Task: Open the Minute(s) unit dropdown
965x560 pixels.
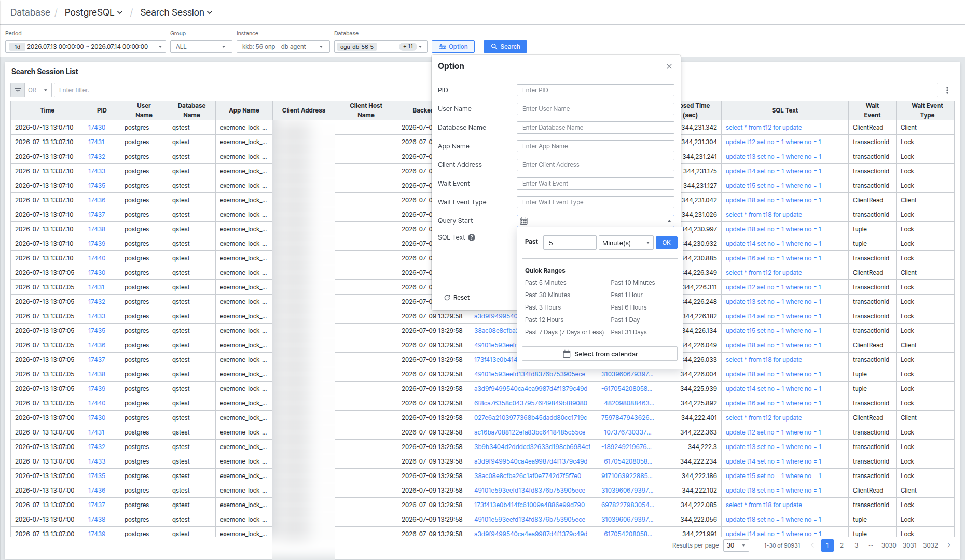Action: click(626, 243)
